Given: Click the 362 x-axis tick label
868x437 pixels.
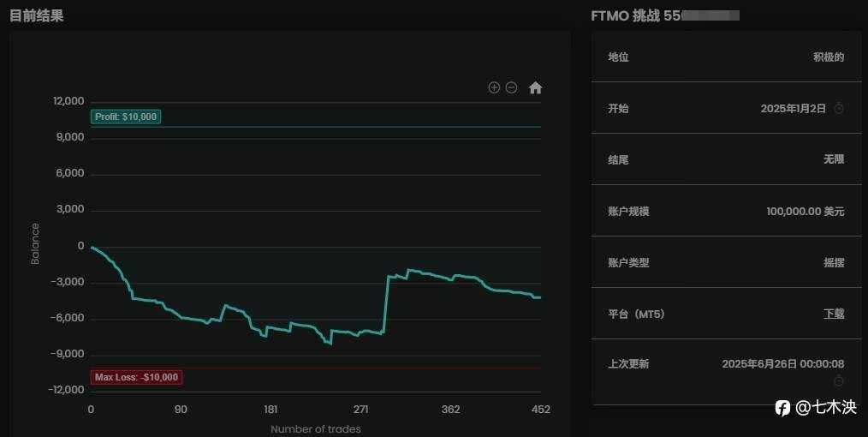Looking at the screenshot, I should coord(450,410).
